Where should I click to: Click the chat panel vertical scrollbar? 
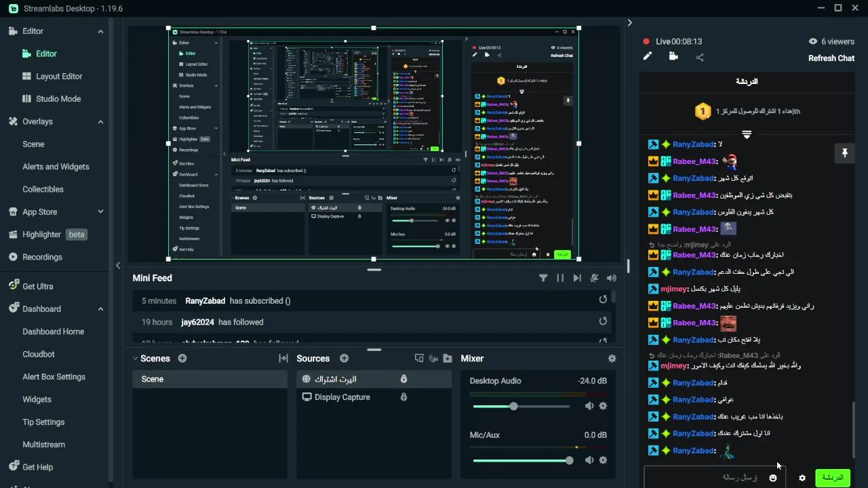point(854,429)
